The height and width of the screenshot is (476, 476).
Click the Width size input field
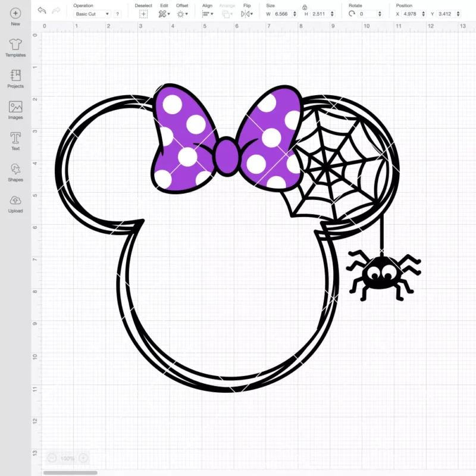[282, 14]
